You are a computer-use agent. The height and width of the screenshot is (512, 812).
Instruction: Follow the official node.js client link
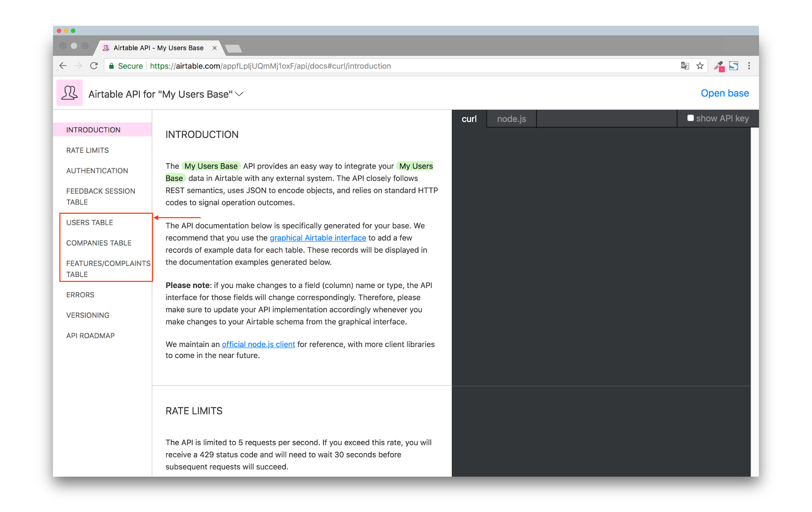tap(258, 344)
